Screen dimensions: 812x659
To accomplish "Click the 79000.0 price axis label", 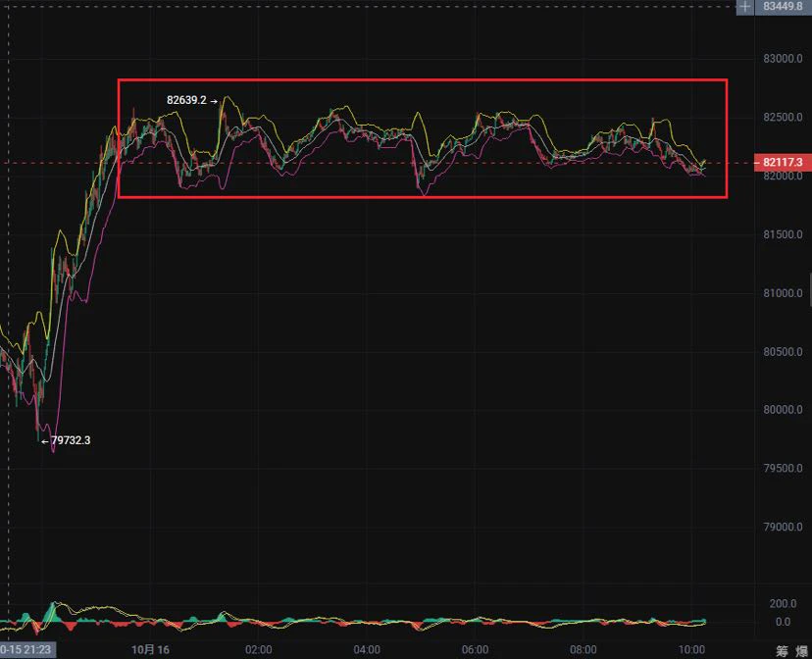I will (783, 527).
